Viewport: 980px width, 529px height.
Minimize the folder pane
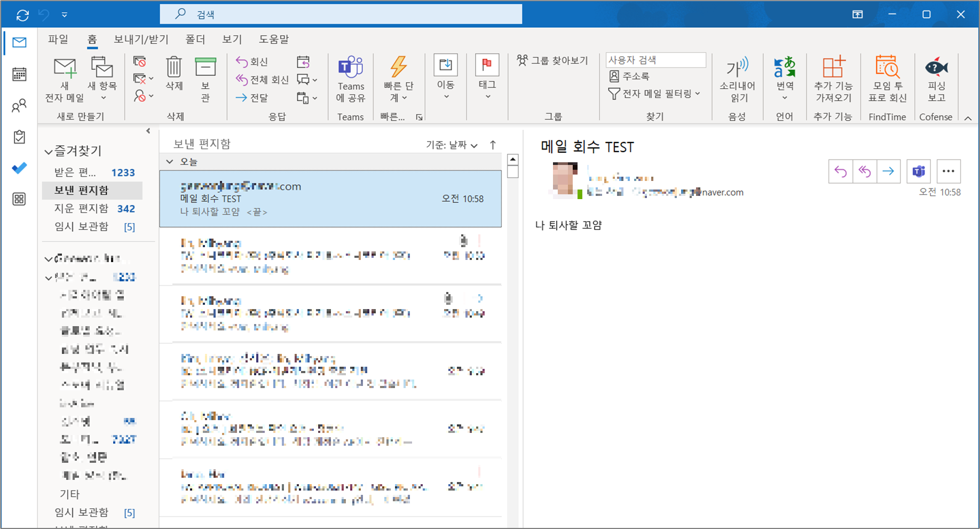[148, 130]
